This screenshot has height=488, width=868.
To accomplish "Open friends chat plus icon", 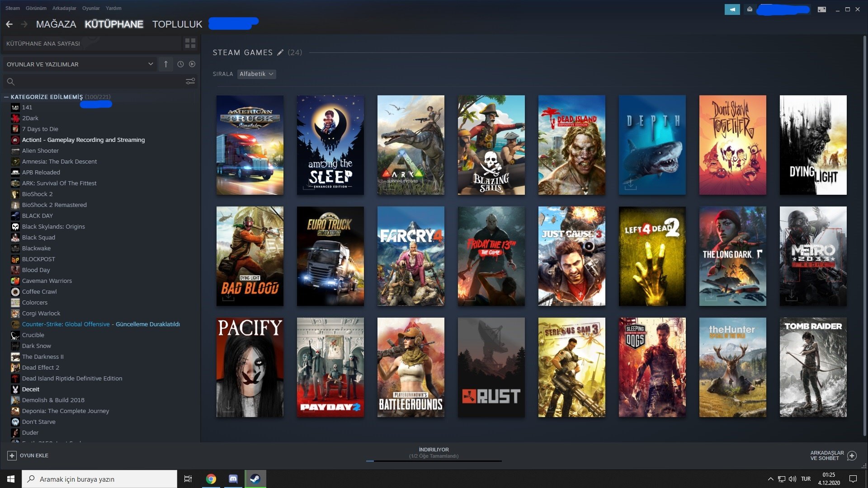I will pyautogui.click(x=852, y=455).
